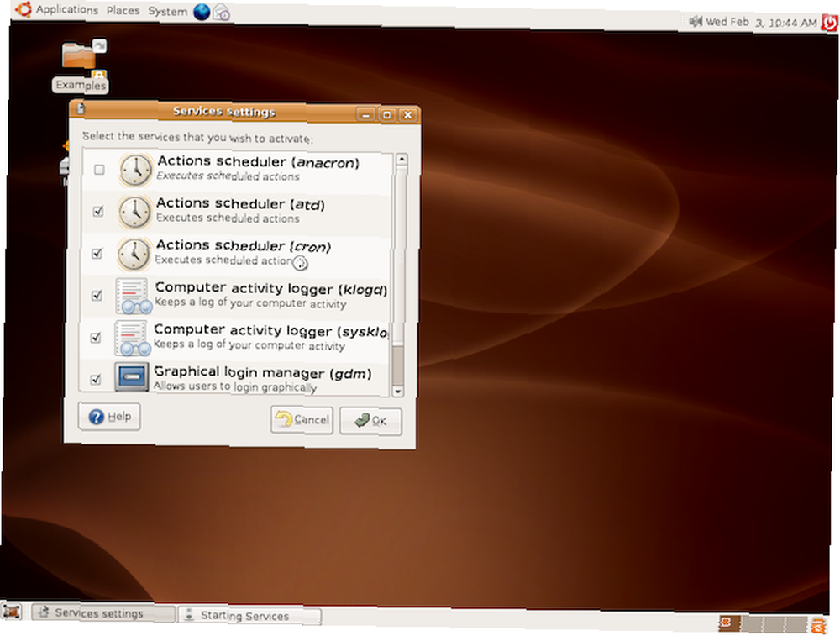Screen dimensions: 840x636
Task: Click the Show Desktop icon in bottom panel
Action: point(12,612)
